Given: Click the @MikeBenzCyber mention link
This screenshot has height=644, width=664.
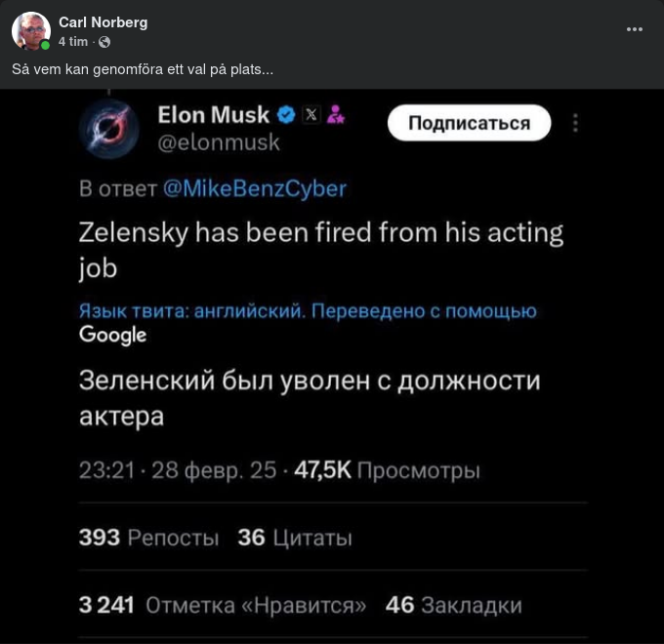Looking at the screenshot, I should [x=254, y=188].
